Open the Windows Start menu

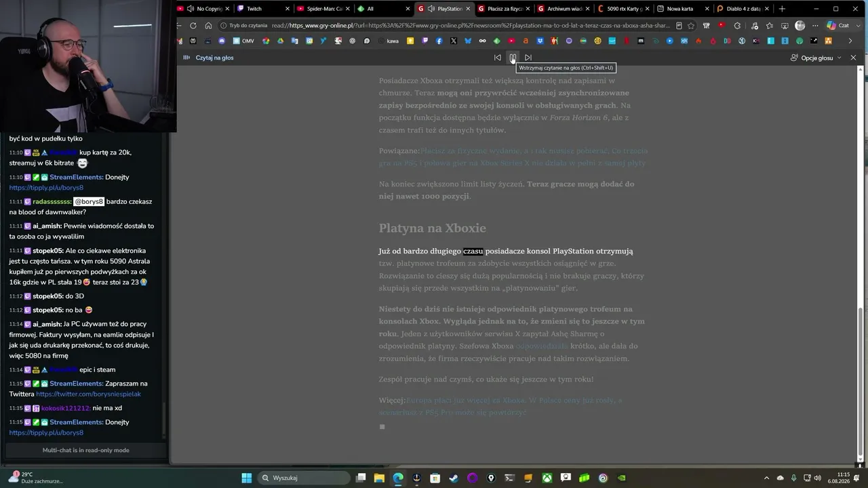click(246, 478)
